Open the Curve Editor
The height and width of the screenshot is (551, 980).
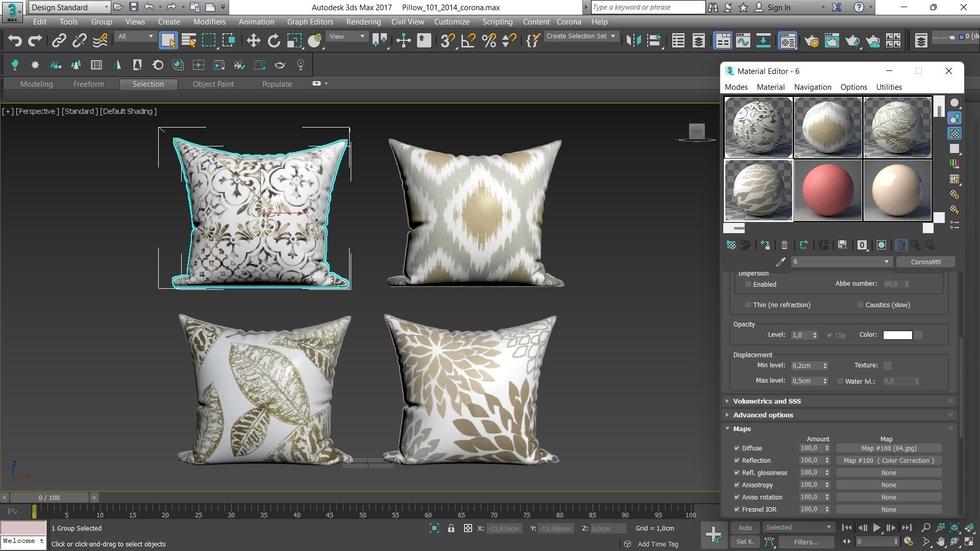(743, 40)
